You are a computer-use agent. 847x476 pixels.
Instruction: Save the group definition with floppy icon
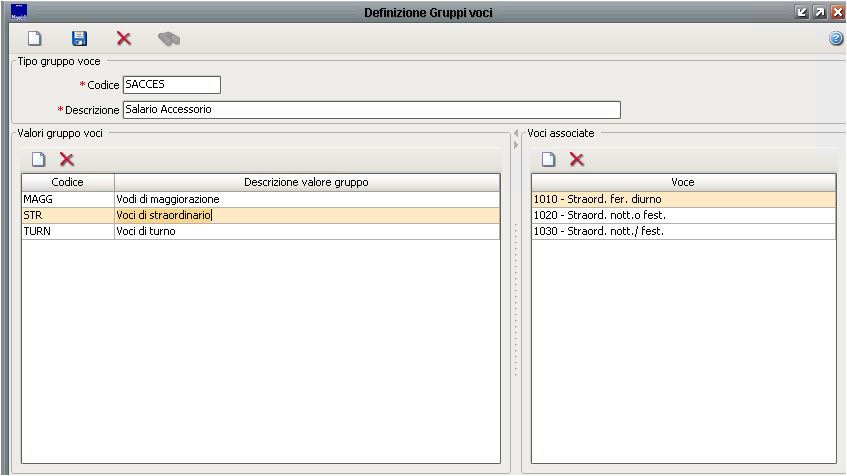(x=79, y=39)
